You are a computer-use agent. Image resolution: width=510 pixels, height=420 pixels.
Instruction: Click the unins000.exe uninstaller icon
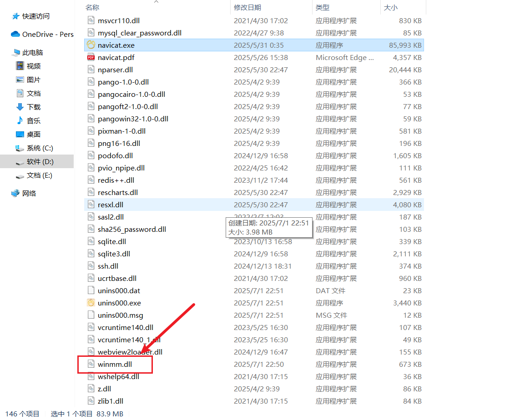91,303
